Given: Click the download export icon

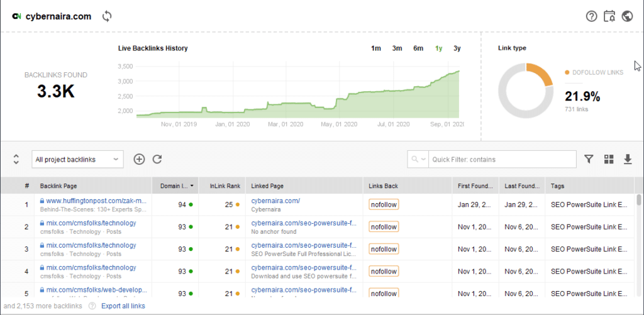Looking at the screenshot, I should [627, 160].
